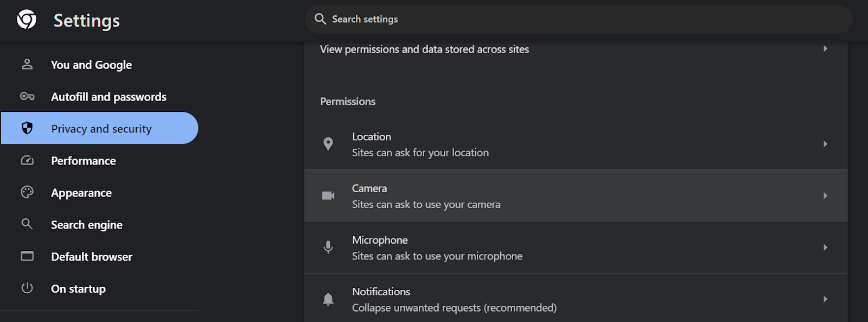Expand Location row arrow
The image size is (868, 322).
point(825,144)
